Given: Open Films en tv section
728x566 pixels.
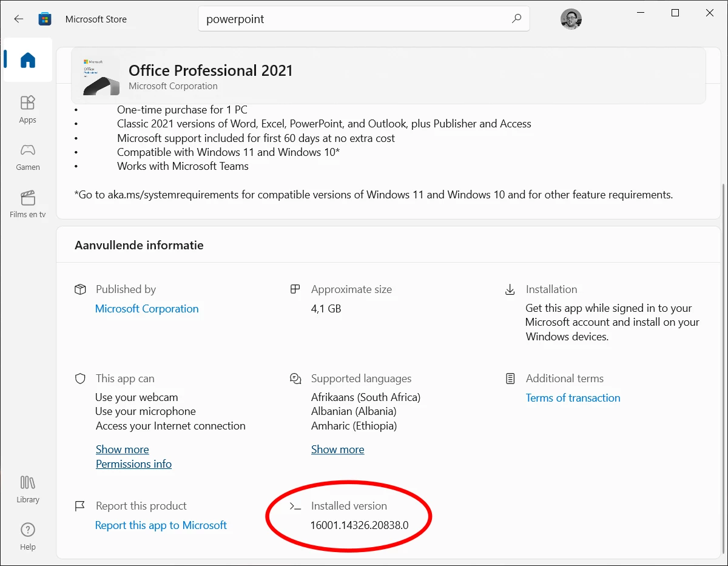Looking at the screenshot, I should (x=28, y=204).
